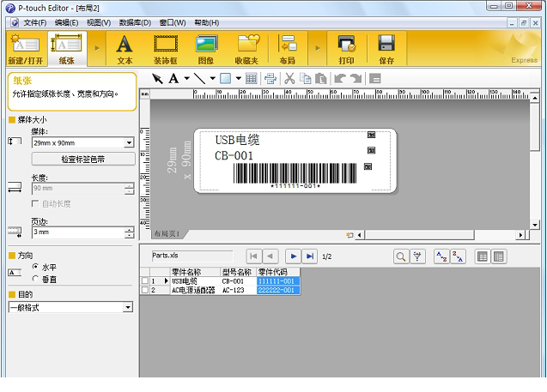Expand the line tool dropdown arrow
The height and width of the screenshot is (392, 547).
click(212, 78)
